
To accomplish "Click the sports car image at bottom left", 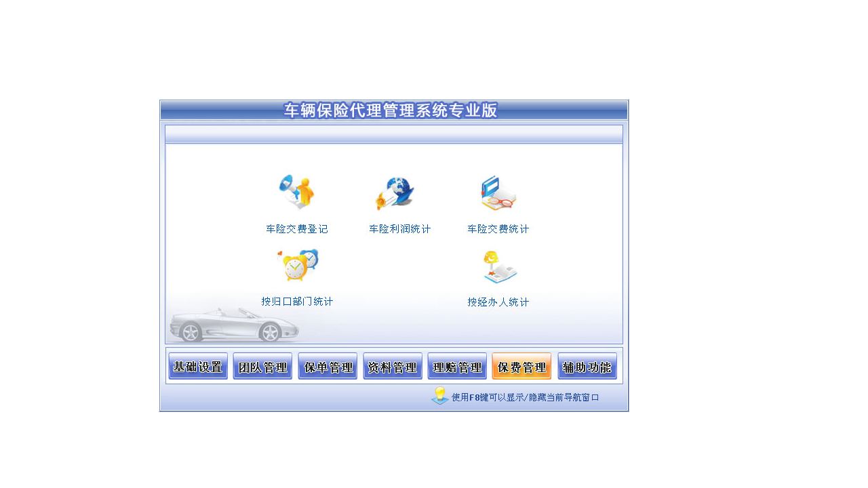I will point(237,325).
